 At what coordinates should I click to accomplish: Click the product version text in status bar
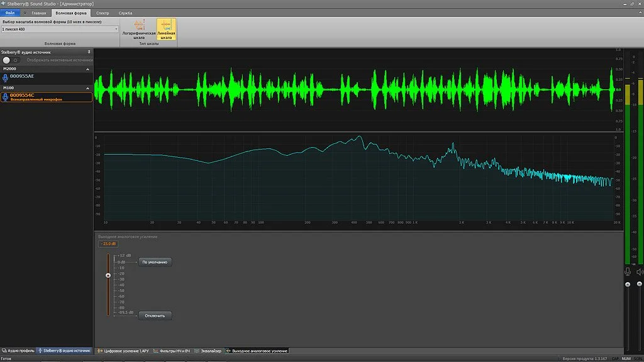tap(584, 359)
